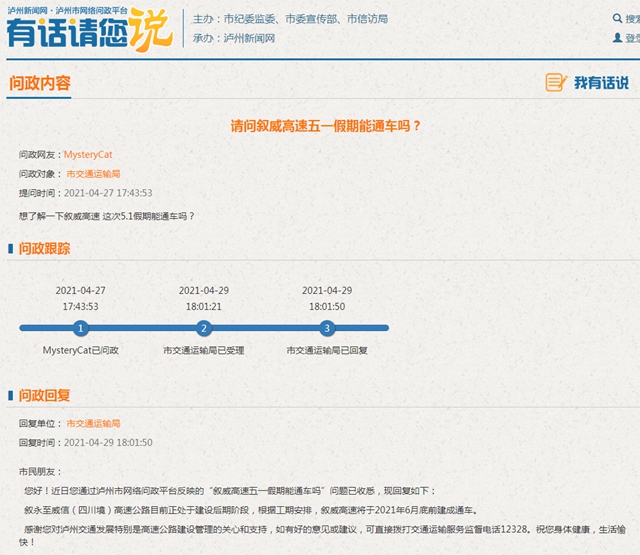This screenshot has height=555, width=640.
Task: Click the user login icon
Action: pyautogui.click(x=617, y=38)
